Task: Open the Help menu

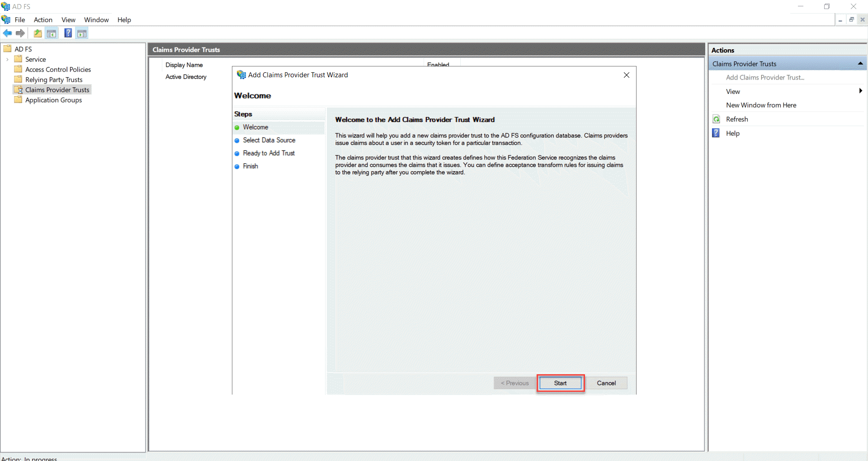Action: pos(124,20)
